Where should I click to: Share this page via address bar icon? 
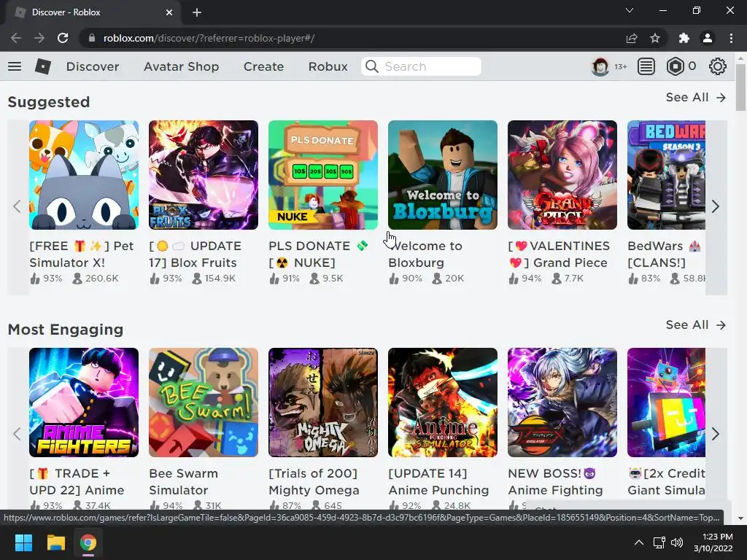(x=632, y=38)
